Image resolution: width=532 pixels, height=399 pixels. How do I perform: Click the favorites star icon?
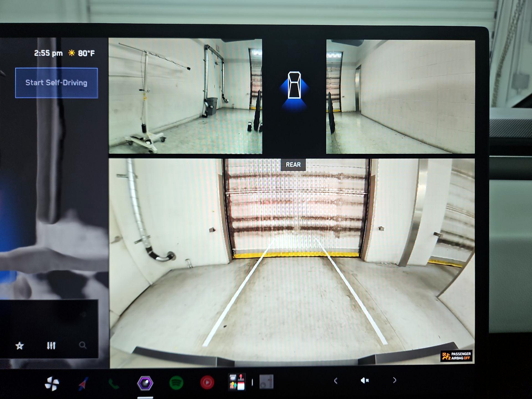pos(19,346)
